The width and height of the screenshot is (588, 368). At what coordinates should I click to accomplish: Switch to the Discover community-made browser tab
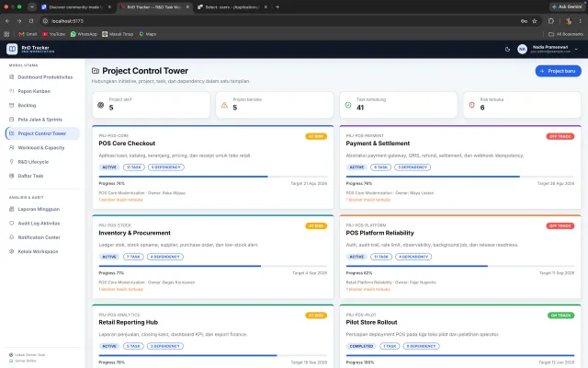[76, 6]
